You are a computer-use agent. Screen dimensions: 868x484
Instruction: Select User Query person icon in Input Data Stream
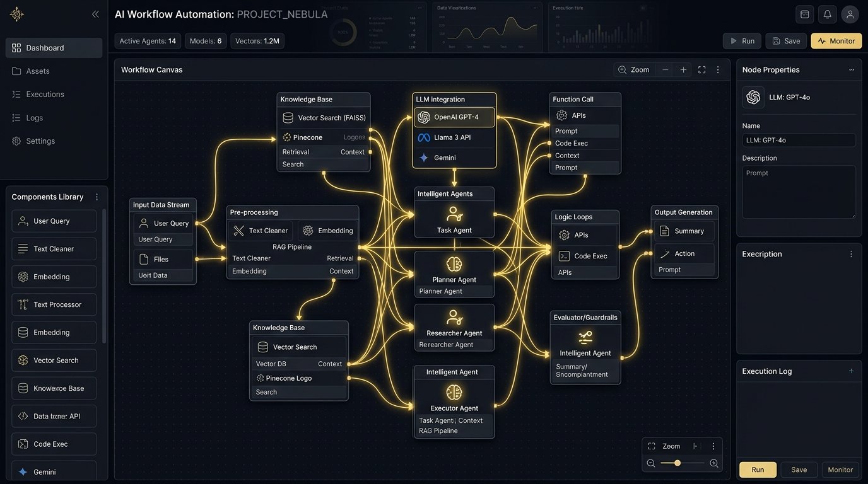tap(143, 223)
